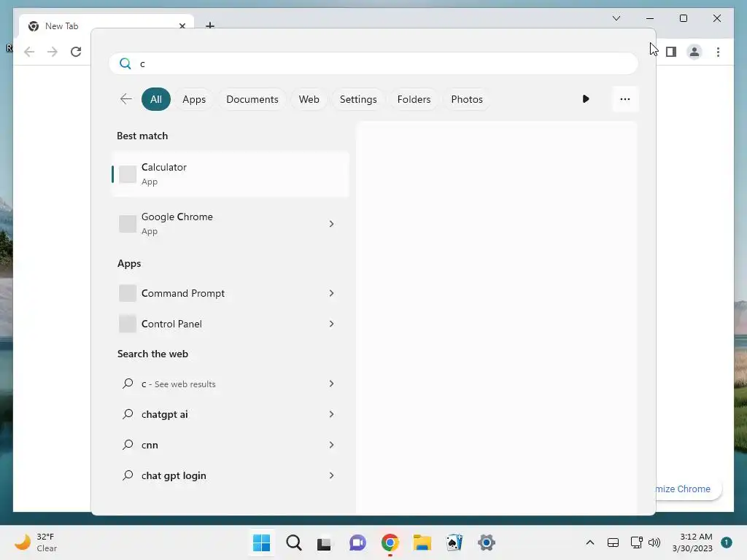
Task: Expand Google Chrome result details chevron
Action: coord(332,224)
